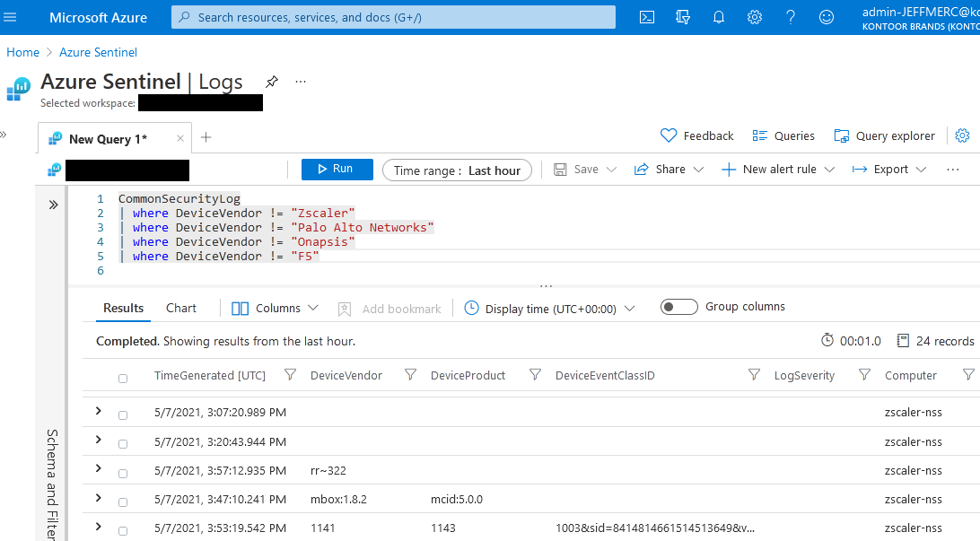Viewport: 980px width, 541px height.
Task: Open the feedback smiley icon
Action: (x=827, y=17)
